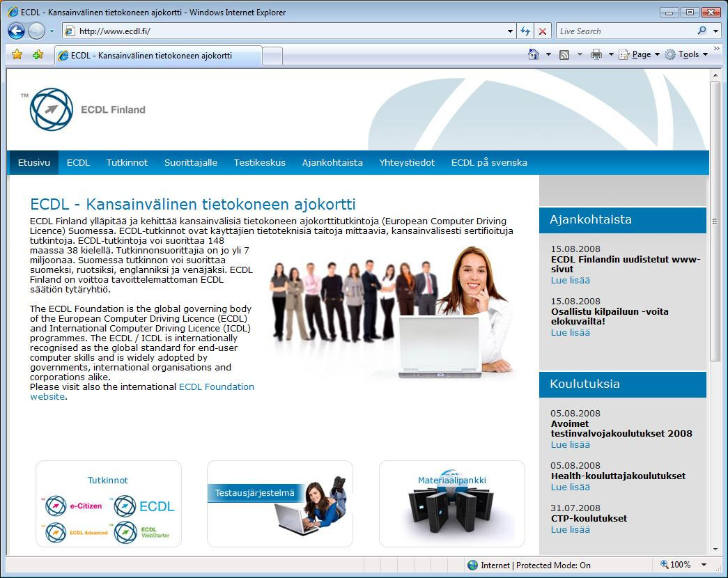The height and width of the screenshot is (578, 728).
Task: Open headline Health-kouluttajakoulutukset
Action: [618, 476]
